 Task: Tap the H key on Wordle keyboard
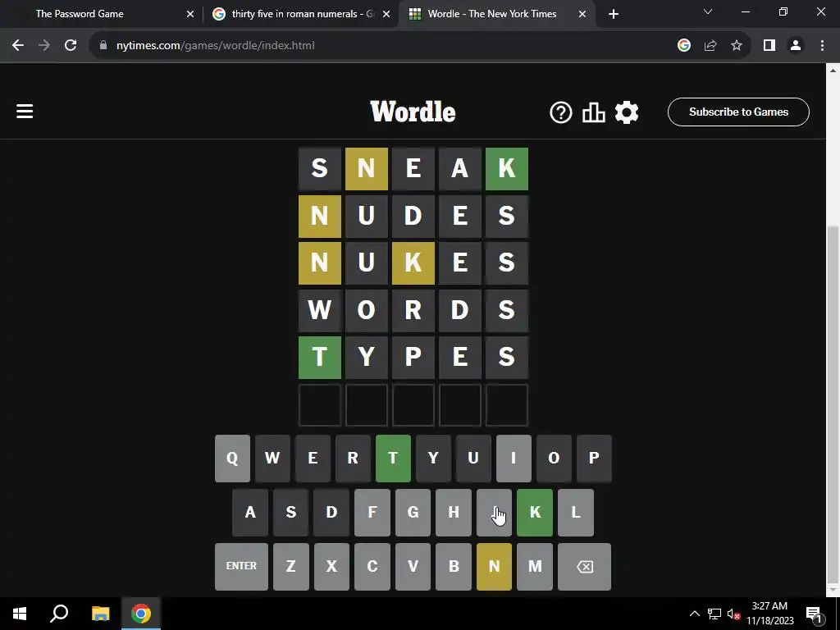click(454, 512)
